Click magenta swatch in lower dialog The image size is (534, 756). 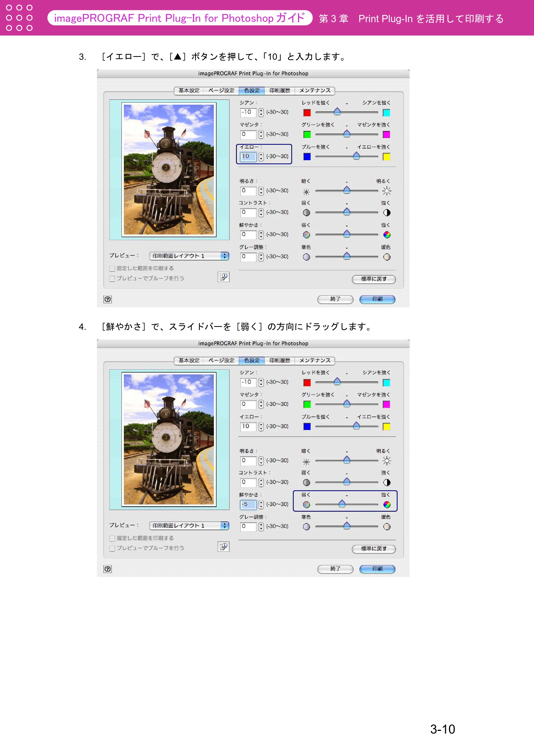[x=387, y=404]
